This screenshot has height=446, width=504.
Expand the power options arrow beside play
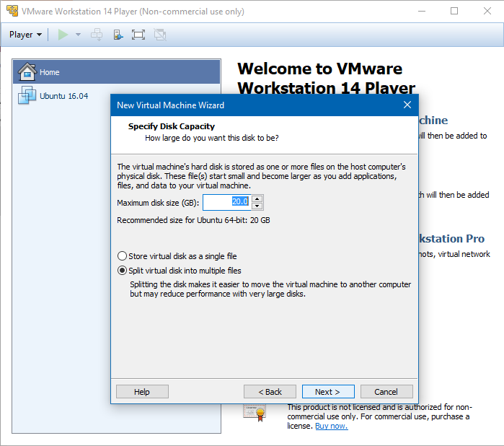click(x=78, y=35)
